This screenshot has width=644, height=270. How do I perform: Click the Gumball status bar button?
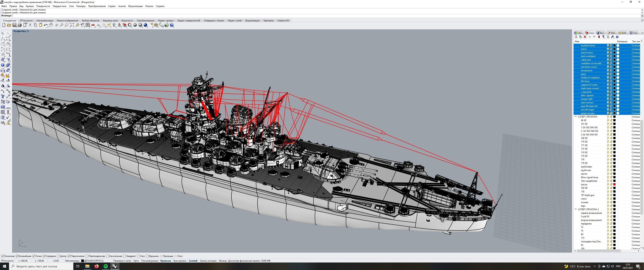193,261
